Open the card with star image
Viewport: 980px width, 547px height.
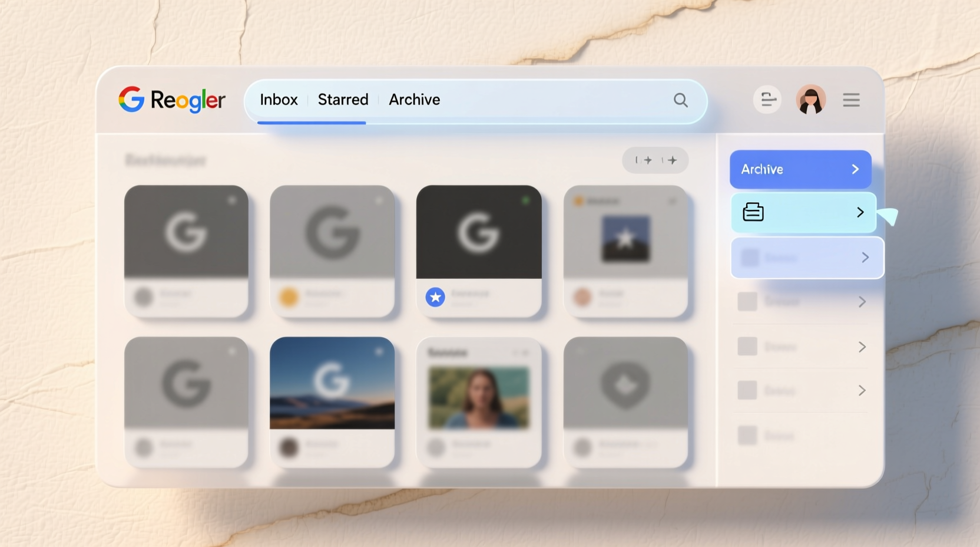click(625, 252)
